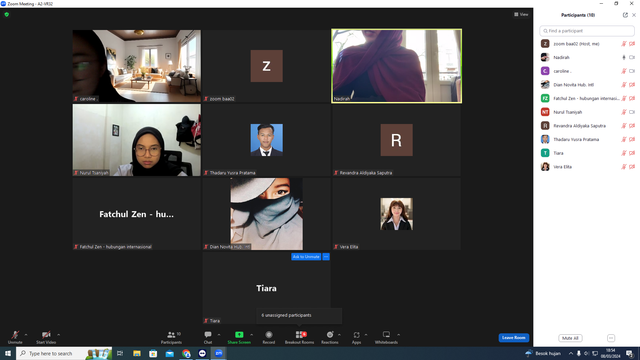The width and height of the screenshot is (640, 360).
Task: Click Thadaru Yusra Pratama's muted mic icon
Action: point(624,139)
